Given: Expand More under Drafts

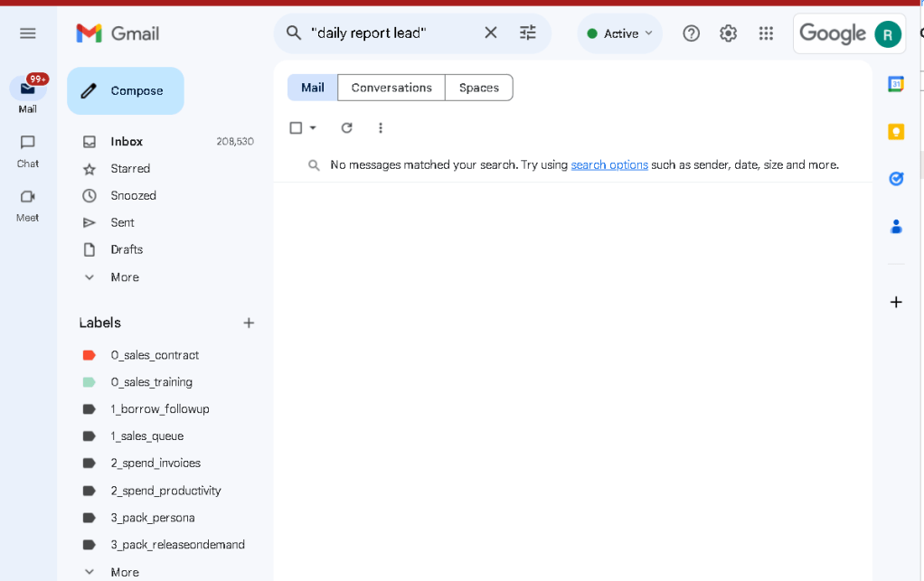Looking at the screenshot, I should 125,277.
